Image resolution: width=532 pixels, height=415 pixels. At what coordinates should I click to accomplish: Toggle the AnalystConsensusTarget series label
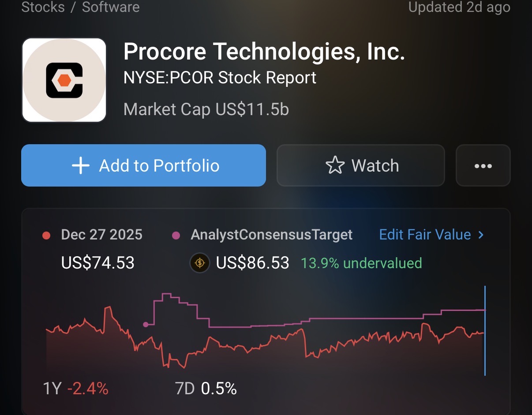[271, 235]
